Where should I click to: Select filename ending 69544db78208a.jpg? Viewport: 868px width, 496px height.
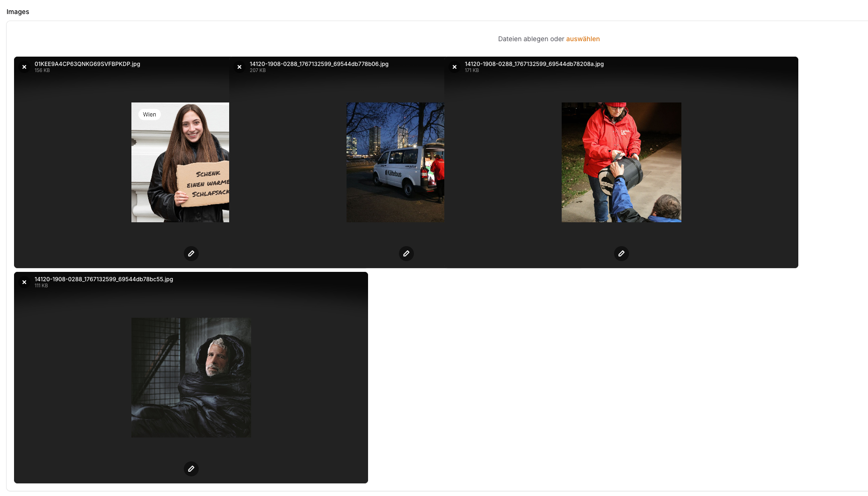[534, 64]
